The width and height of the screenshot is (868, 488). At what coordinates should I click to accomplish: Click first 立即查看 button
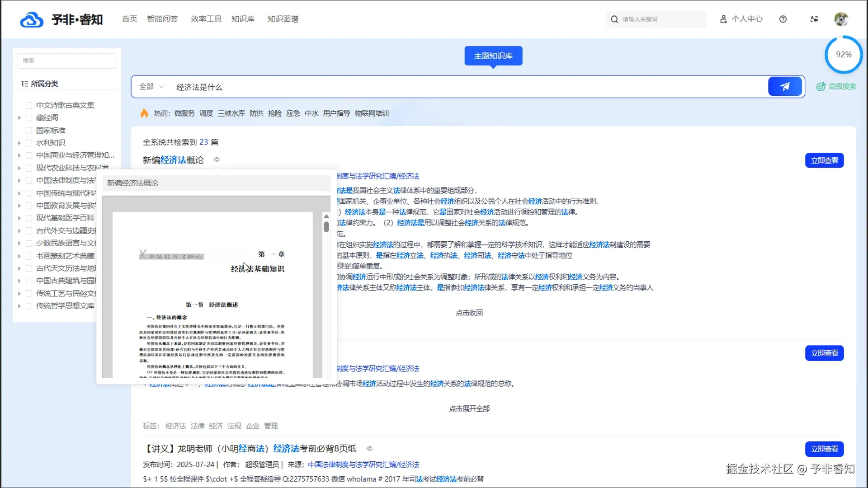(824, 160)
